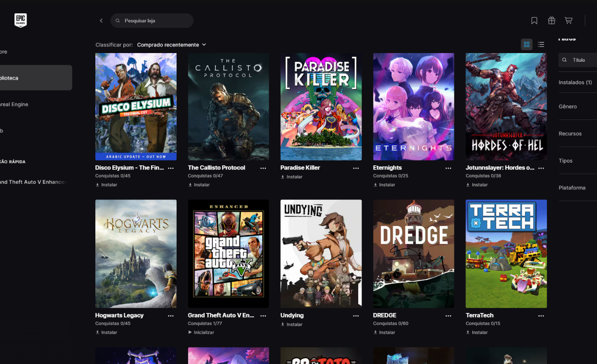Screen dimensions: 597x364
Task: Open the gift redeem icon
Action: 551,20
